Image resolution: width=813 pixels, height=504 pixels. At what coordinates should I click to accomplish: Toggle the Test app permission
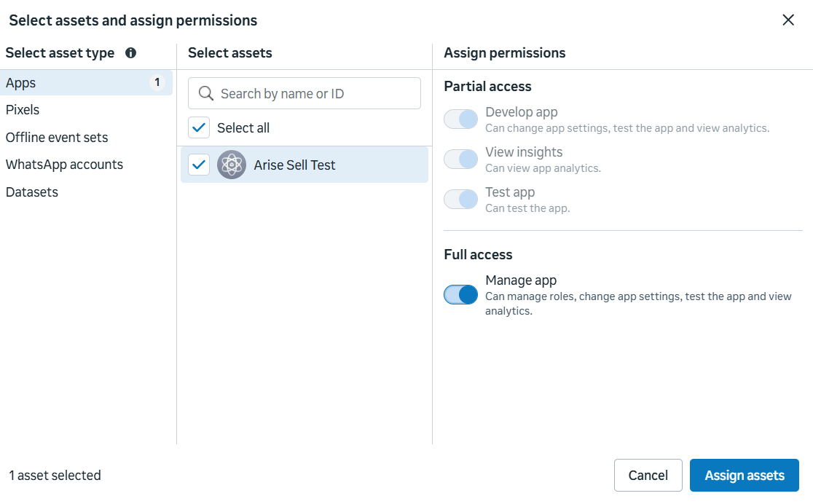(460, 199)
